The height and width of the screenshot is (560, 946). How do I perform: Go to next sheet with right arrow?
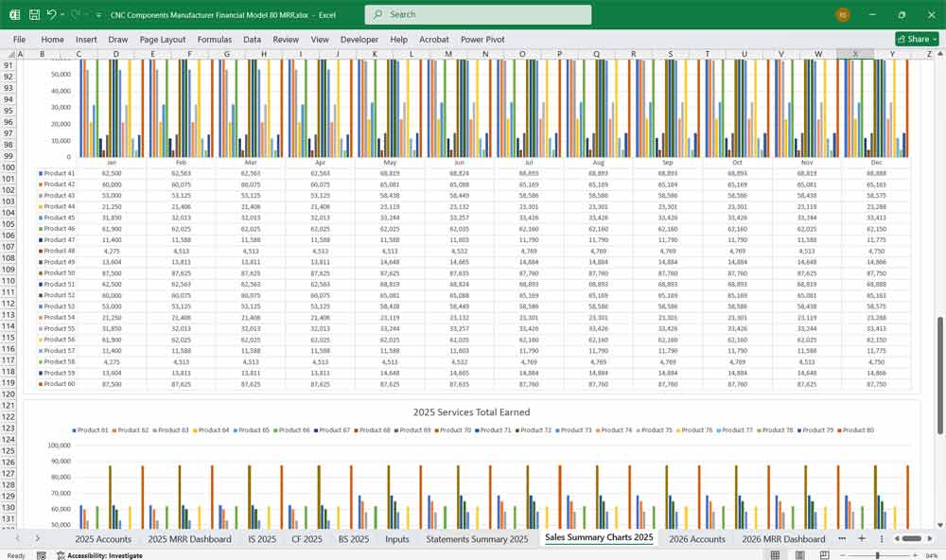point(38,538)
